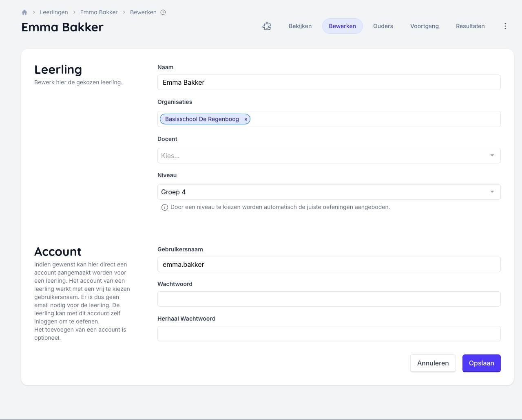Navigate to Leerlingen in breadcrumb
Screen dimensions: 522x420
tap(54, 12)
